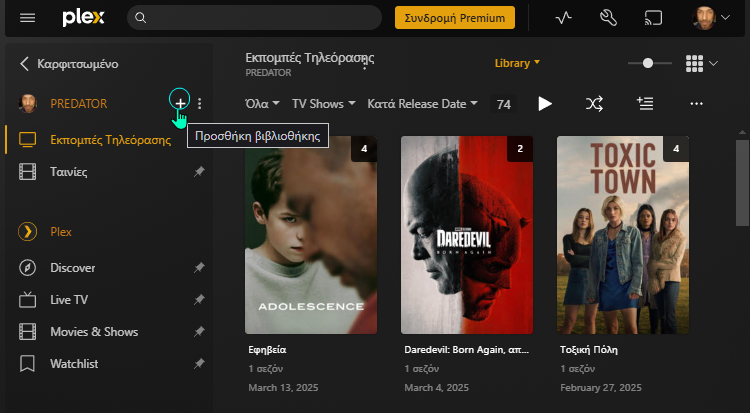The width and height of the screenshot is (750, 413).
Task: Toggle pin for Live TV
Action: tap(199, 300)
